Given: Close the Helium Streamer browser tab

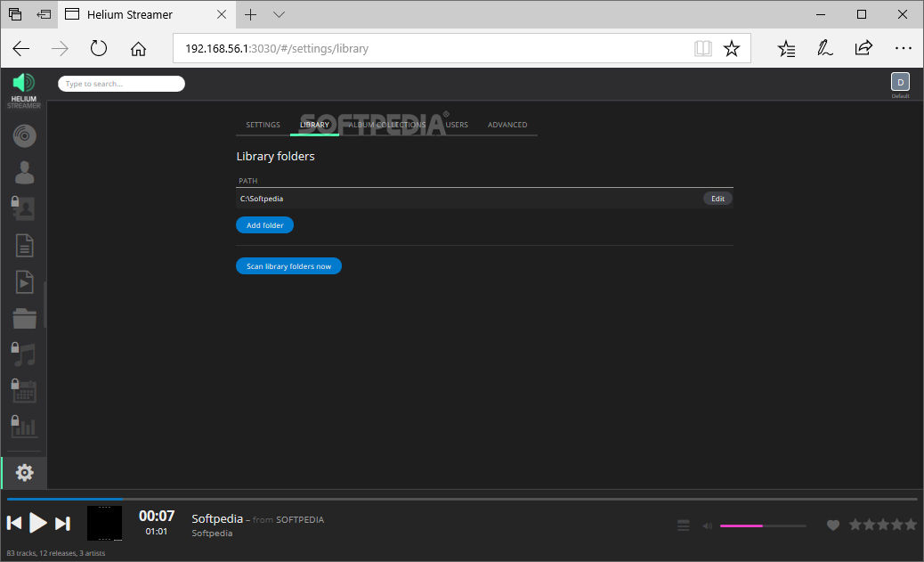Looking at the screenshot, I should point(222,15).
